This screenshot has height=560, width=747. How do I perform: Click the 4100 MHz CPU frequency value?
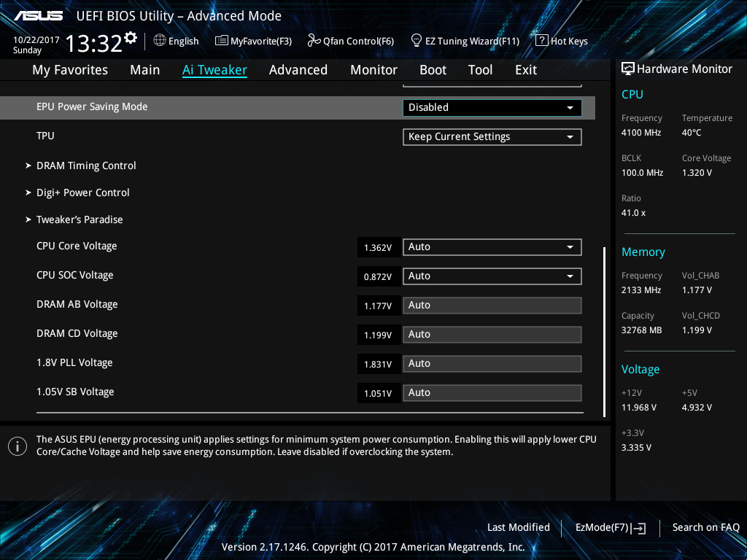[x=641, y=133]
